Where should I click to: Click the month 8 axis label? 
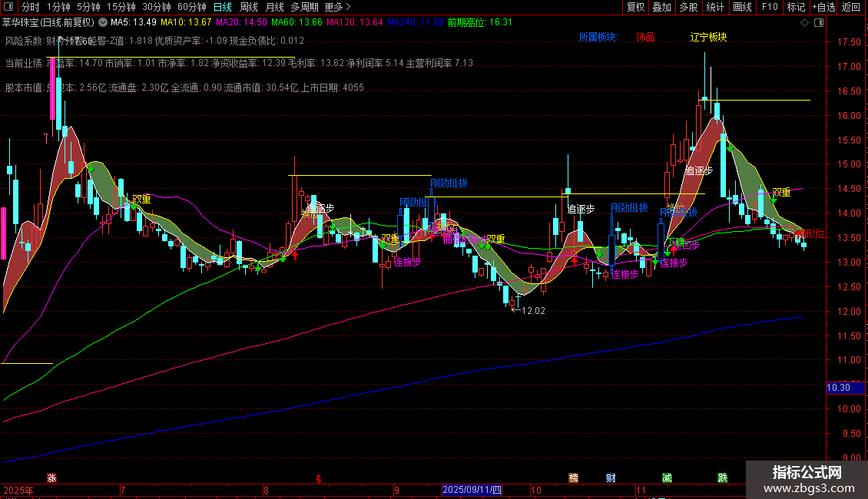(x=267, y=490)
